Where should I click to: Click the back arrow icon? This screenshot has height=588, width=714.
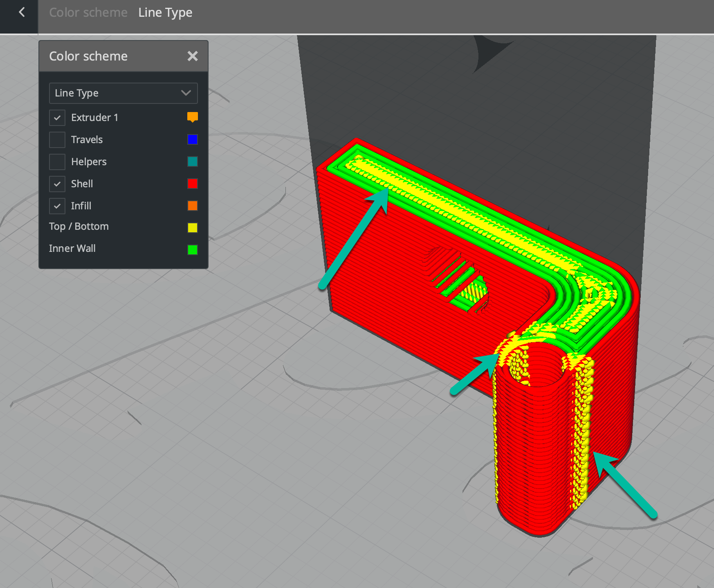[22, 12]
